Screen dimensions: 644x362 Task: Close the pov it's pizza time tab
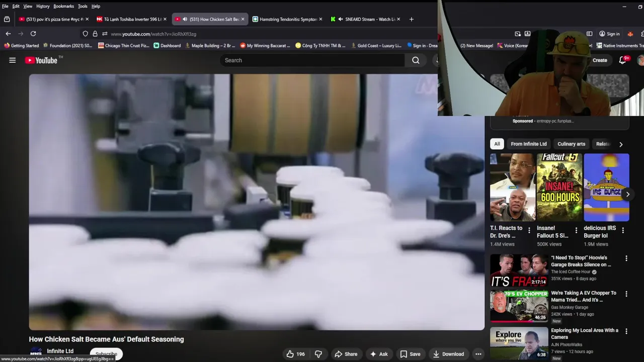click(x=87, y=19)
